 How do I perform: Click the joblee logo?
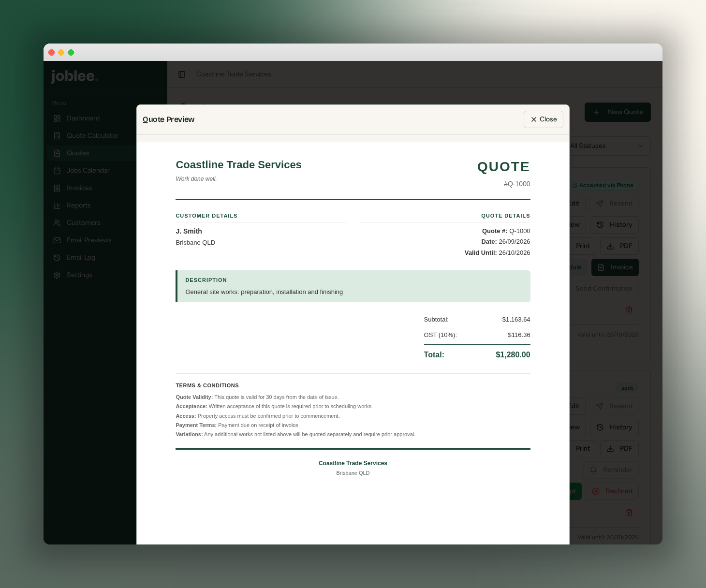75,76
